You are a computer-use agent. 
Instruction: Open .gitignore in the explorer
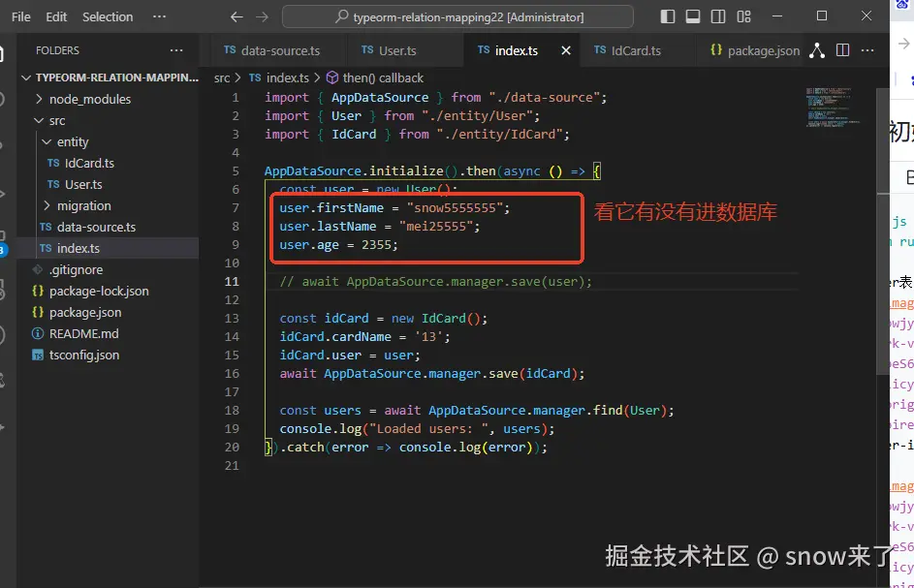pos(108,269)
